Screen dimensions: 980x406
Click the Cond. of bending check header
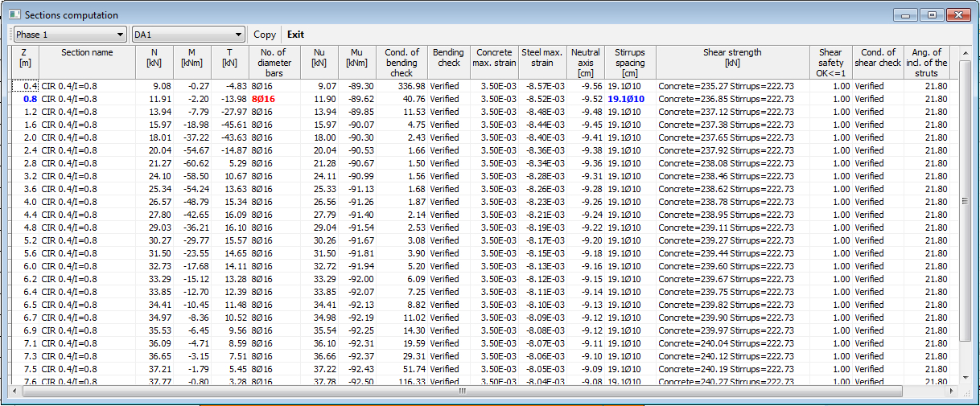pyautogui.click(x=401, y=63)
